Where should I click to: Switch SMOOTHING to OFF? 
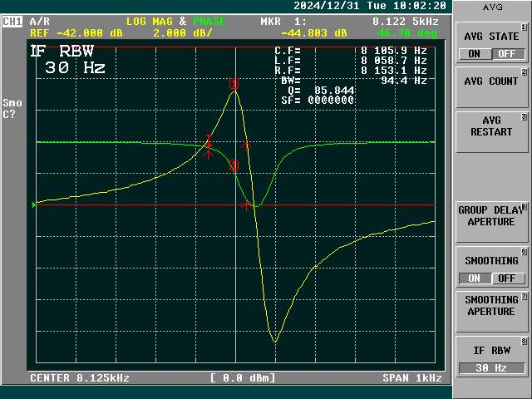[507, 278]
